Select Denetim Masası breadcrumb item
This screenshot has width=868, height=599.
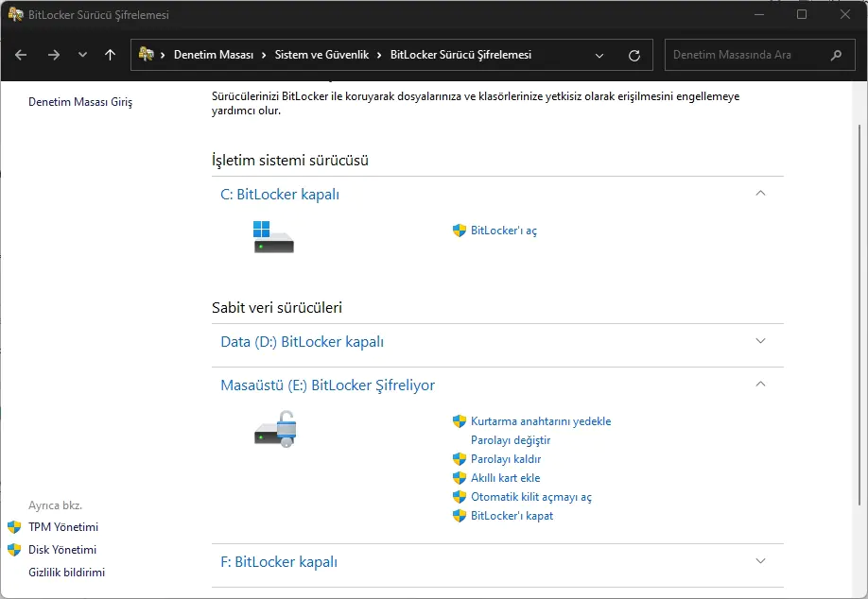pyautogui.click(x=213, y=55)
